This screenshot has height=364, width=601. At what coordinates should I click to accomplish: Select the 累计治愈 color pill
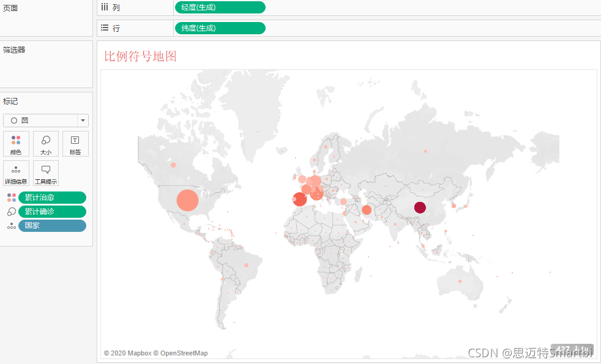(x=52, y=198)
